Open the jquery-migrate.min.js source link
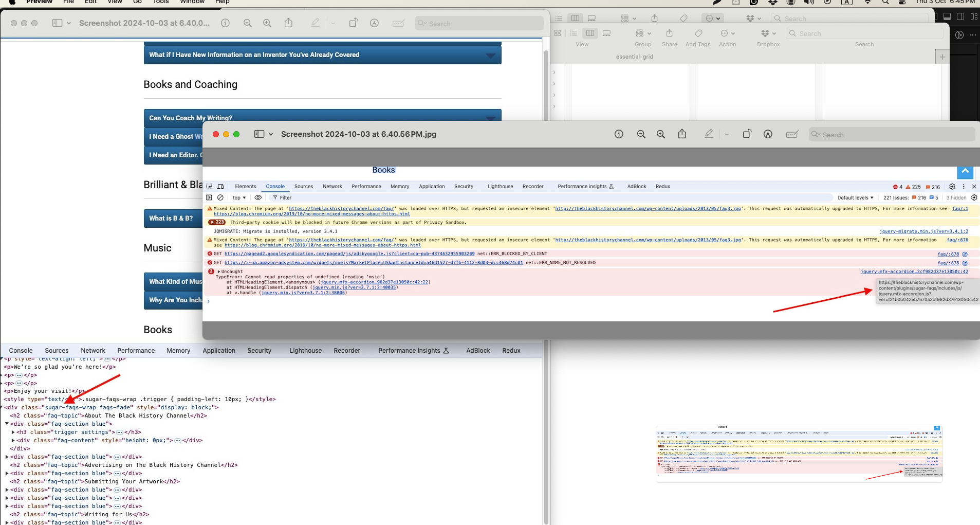The width and height of the screenshot is (980, 525). click(923, 231)
